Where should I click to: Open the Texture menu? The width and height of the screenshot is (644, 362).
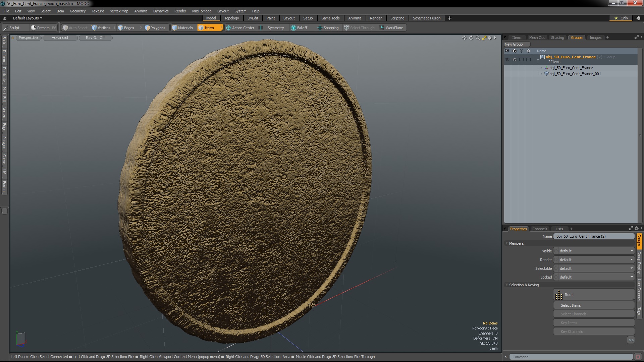point(98,11)
